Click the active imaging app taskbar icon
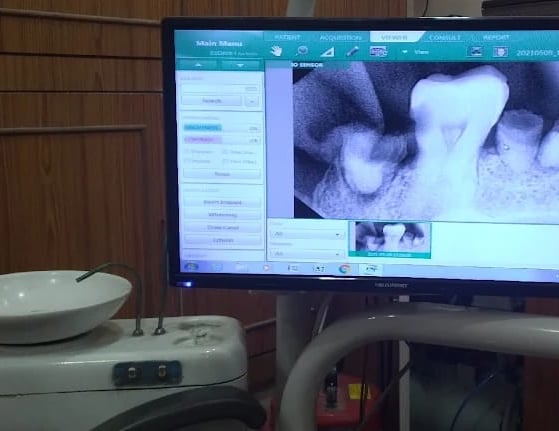 (370, 269)
